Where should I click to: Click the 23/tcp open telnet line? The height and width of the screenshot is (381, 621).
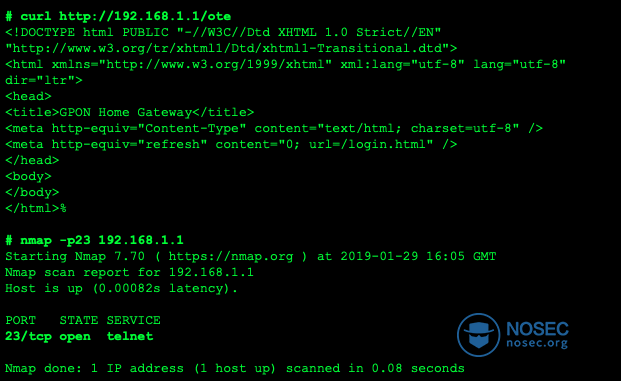click(x=79, y=336)
